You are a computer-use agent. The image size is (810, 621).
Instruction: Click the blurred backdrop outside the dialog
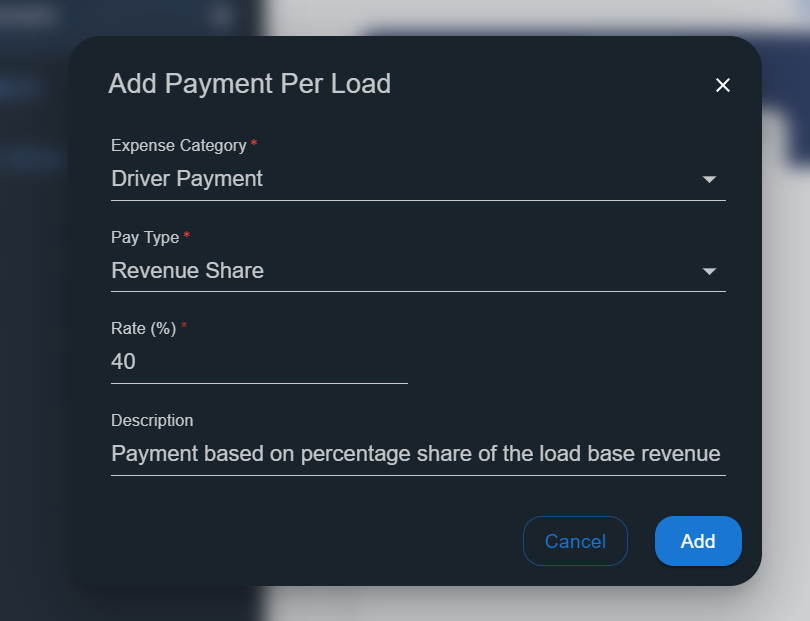[785, 362]
